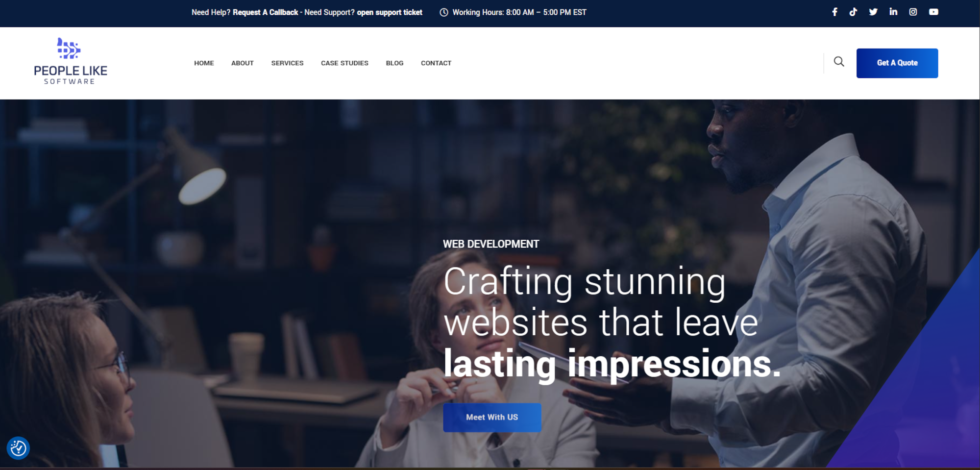Open the Facebook social icon

tap(834, 12)
